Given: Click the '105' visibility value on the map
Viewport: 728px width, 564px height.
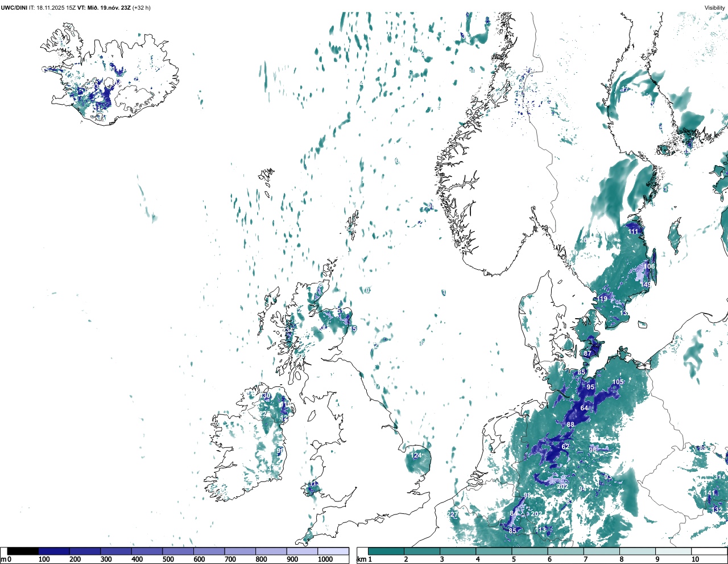Looking at the screenshot, I should (x=618, y=382).
